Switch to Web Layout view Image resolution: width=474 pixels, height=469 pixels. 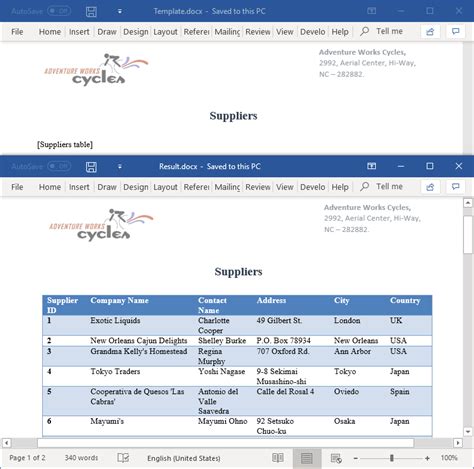[336, 458]
